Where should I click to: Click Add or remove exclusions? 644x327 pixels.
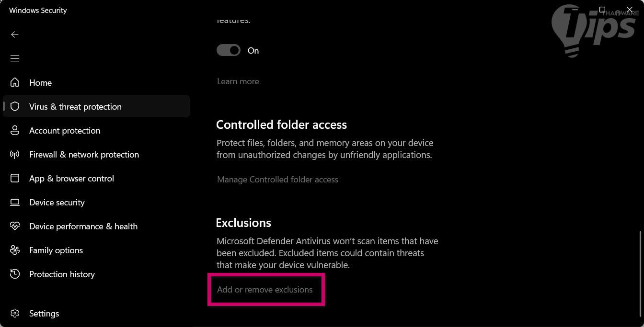click(x=264, y=290)
